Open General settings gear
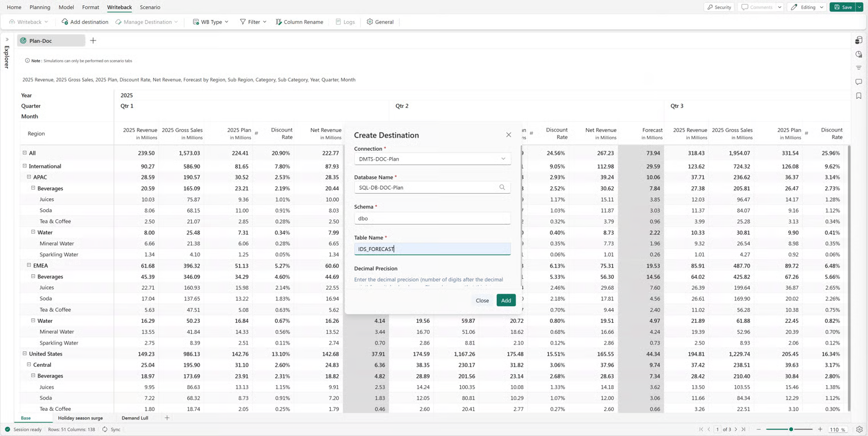This screenshot has width=868, height=436. [380, 22]
